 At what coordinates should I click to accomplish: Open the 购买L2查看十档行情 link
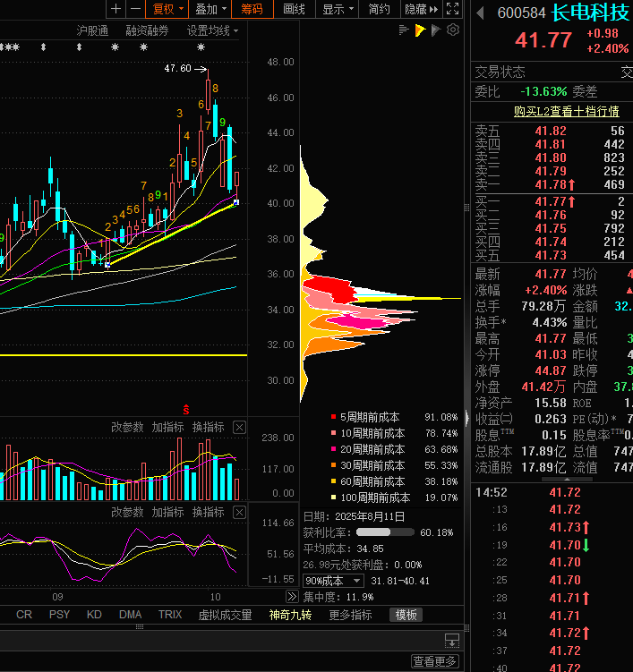[566, 112]
